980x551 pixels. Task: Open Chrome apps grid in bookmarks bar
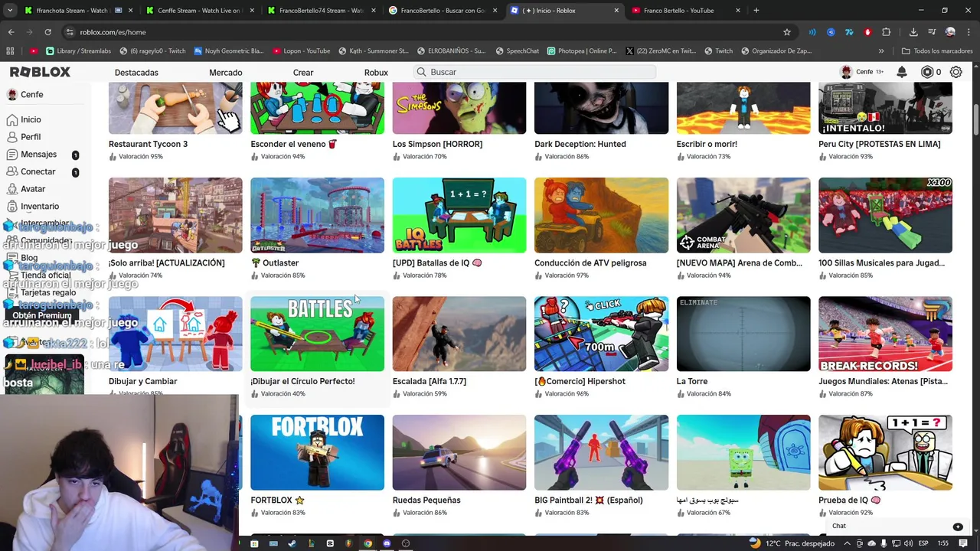[10, 51]
